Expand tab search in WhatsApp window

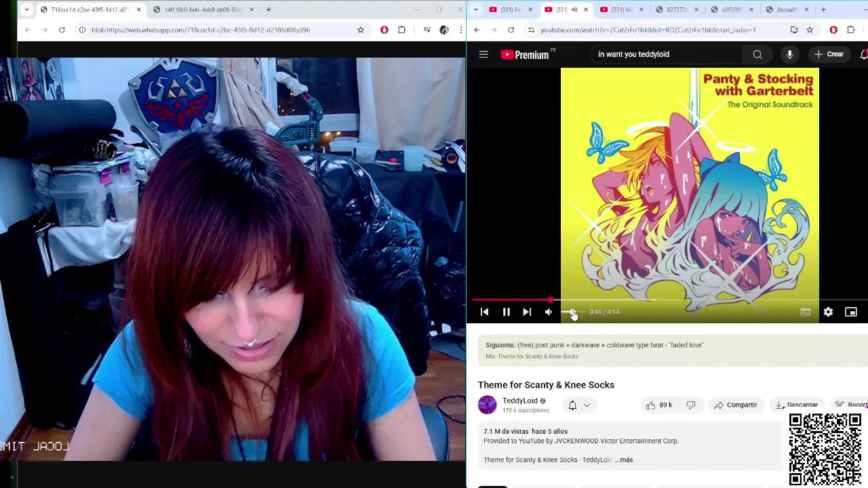(x=26, y=9)
